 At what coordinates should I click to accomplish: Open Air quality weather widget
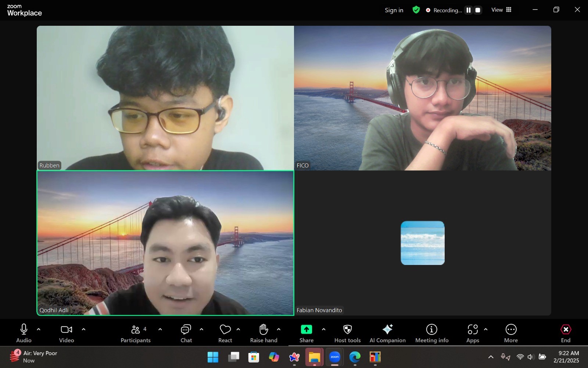[x=34, y=357]
